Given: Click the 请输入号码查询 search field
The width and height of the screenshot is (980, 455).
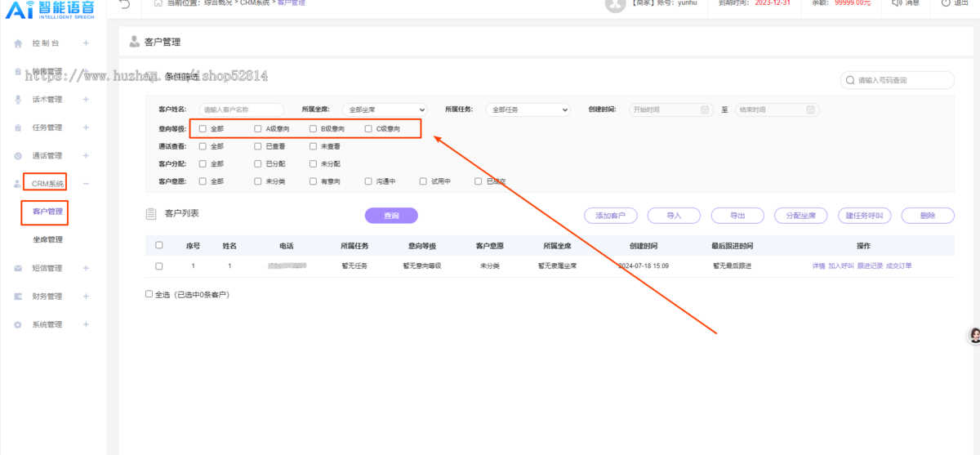Looking at the screenshot, I should click(898, 80).
